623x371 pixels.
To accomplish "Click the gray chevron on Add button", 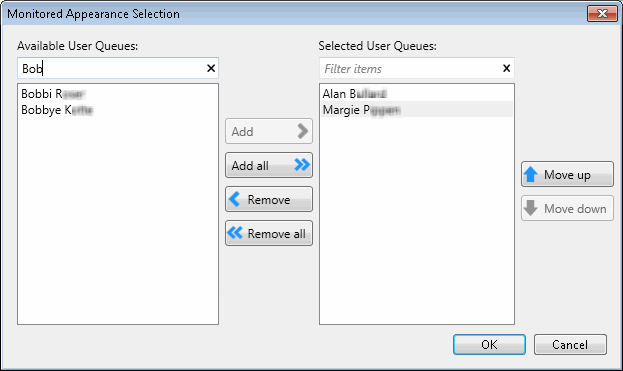I will (303, 131).
